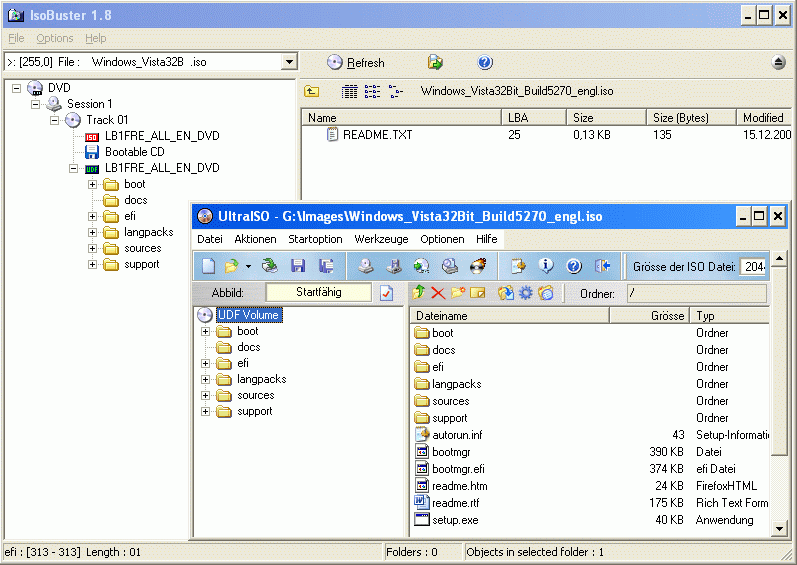The width and height of the screenshot is (797, 565).
Task: Click the up-one-folder green arrow icon in UltraISO
Action: (418, 292)
